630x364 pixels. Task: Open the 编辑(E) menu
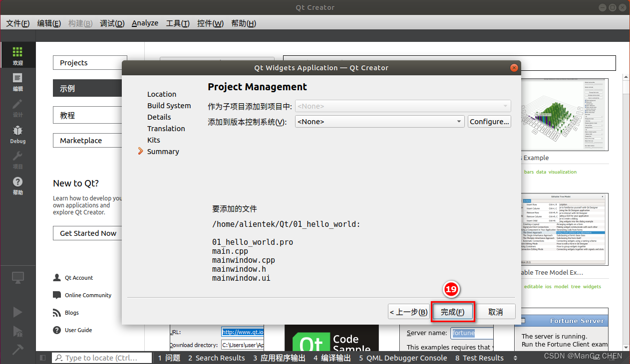coord(49,23)
